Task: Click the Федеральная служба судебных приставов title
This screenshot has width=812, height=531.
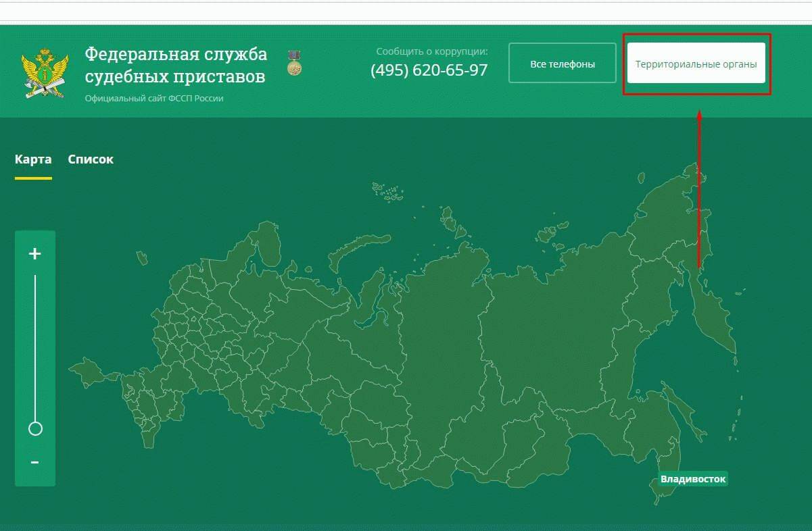Action: pos(176,66)
